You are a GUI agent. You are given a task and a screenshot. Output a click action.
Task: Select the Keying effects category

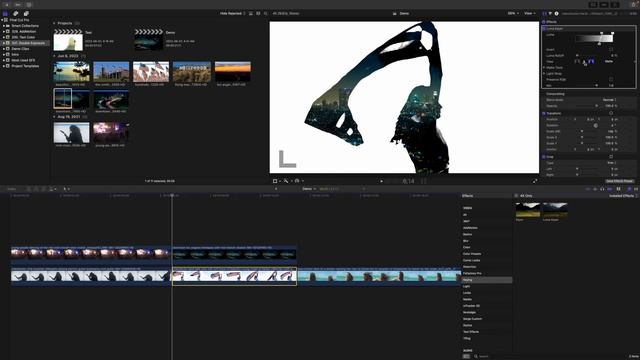click(487, 280)
